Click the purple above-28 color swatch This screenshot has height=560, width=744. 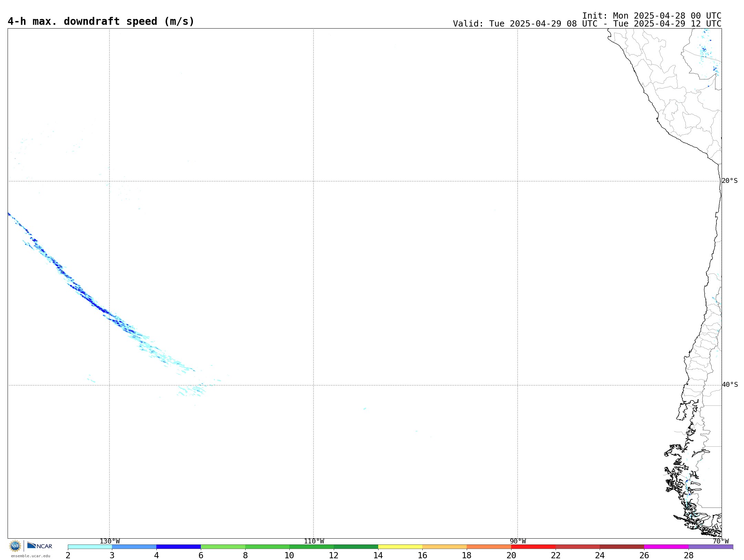pyautogui.click(x=711, y=547)
